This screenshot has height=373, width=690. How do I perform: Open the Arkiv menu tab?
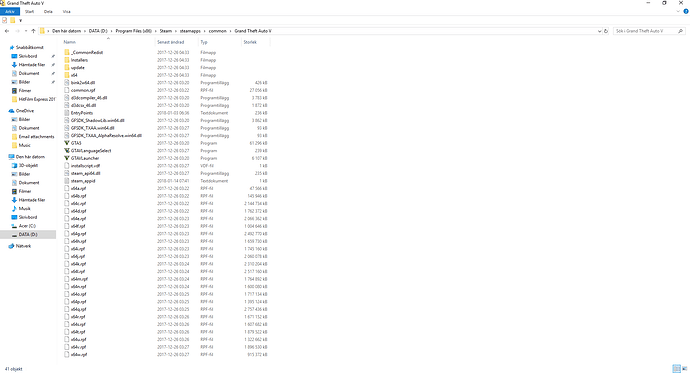[x=10, y=11]
